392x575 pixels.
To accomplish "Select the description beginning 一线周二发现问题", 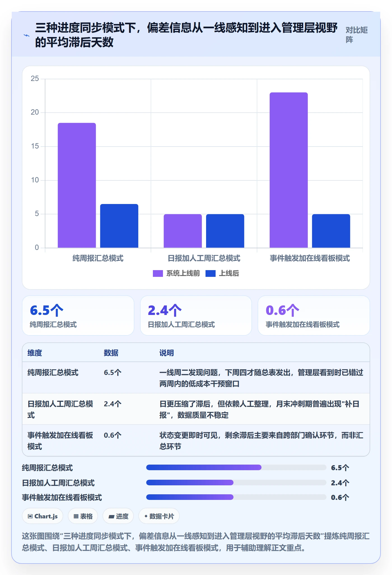I will pos(261,378).
